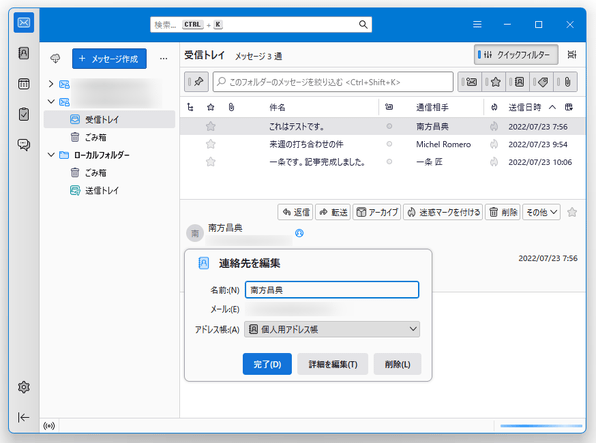Screen dimensions: 596x443
Task: Click the get messages cloud icon
Action: click(x=55, y=59)
